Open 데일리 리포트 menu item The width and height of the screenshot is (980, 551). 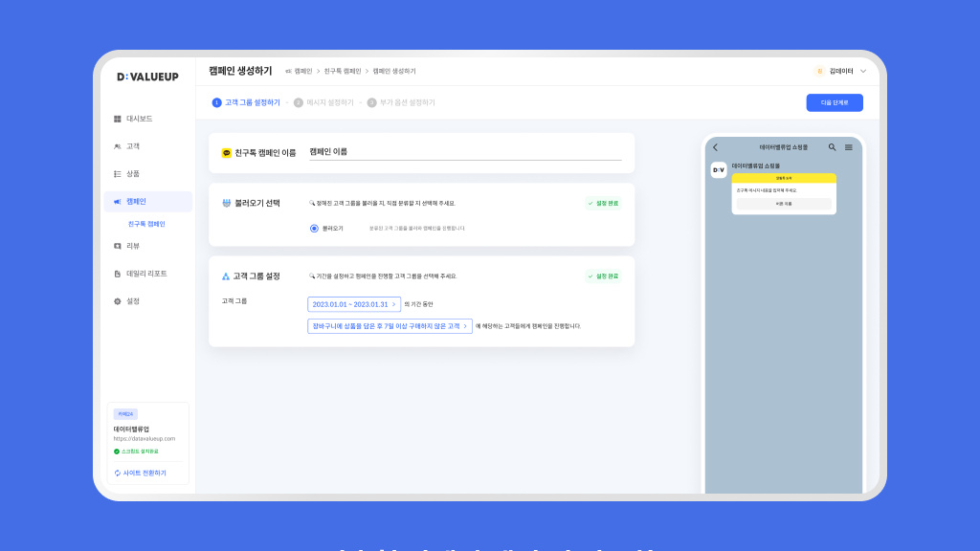pyautogui.click(x=147, y=274)
